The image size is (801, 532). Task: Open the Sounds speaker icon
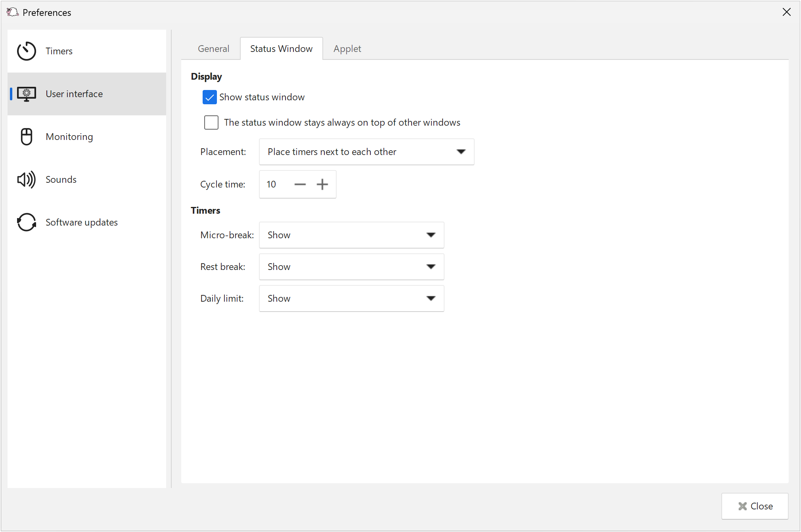[27, 180]
